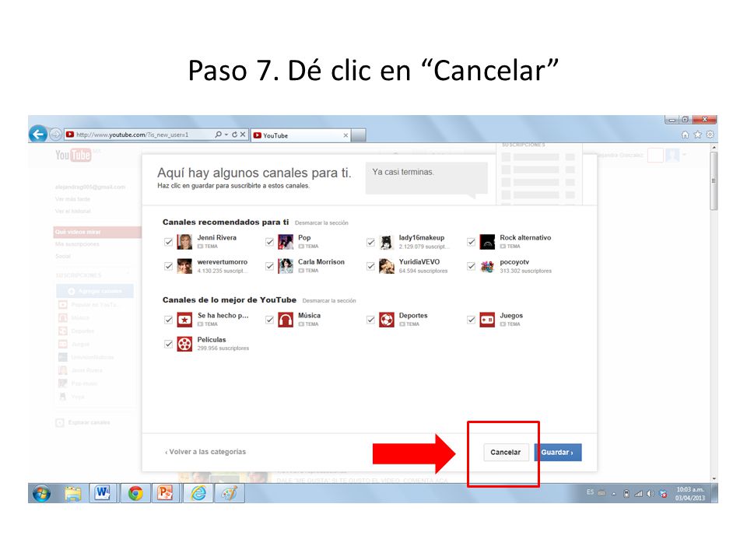Uncheck werevertumorro checkbox
The image size is (747, 560).
point(168,266)
